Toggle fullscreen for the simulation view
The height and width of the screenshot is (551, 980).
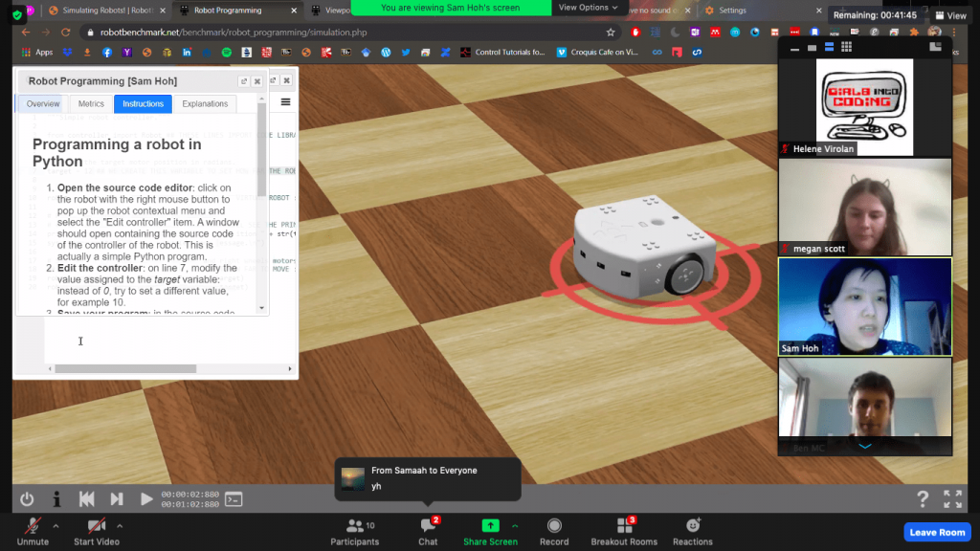tap(952, 498)
